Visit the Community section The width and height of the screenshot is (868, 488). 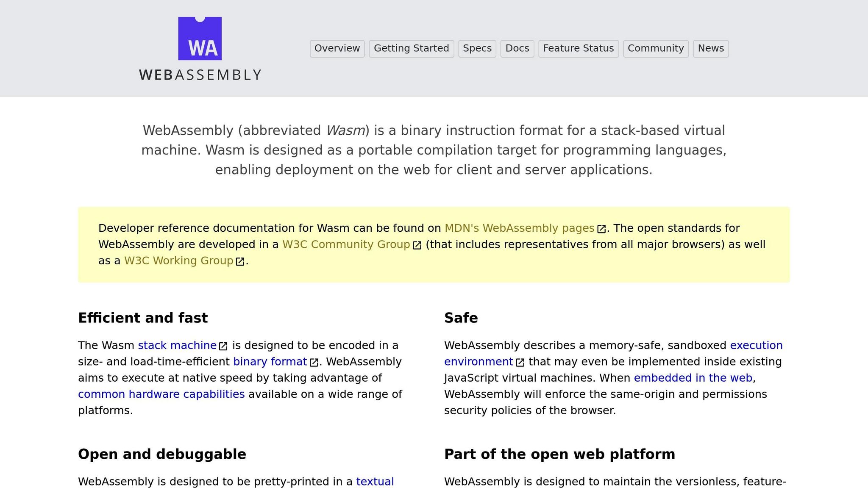[656, 49]
